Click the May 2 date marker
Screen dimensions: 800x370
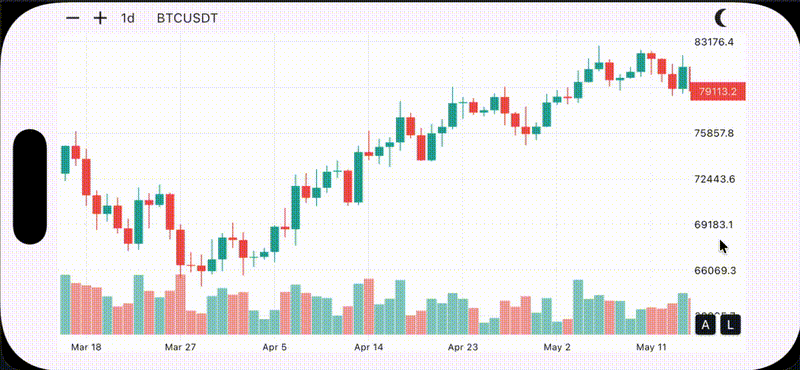click(557, 348)
